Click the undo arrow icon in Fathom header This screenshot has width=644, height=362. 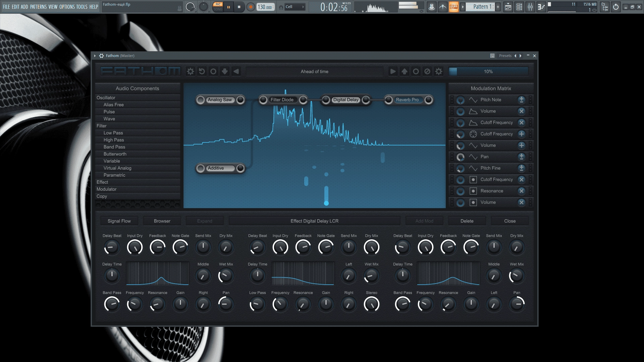click(x=202, y=71)
